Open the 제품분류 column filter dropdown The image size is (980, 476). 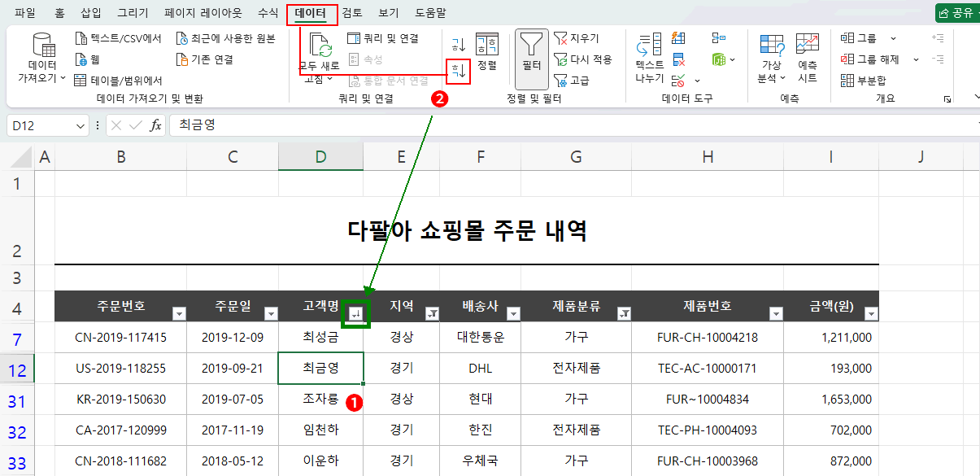tap(624, 313)
